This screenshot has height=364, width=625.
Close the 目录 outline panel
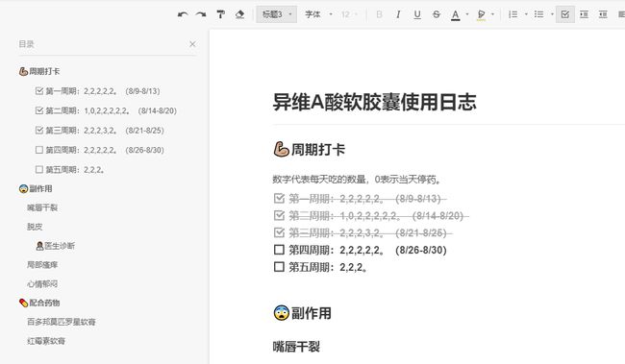pyautogui.click(x=192, y=44)
